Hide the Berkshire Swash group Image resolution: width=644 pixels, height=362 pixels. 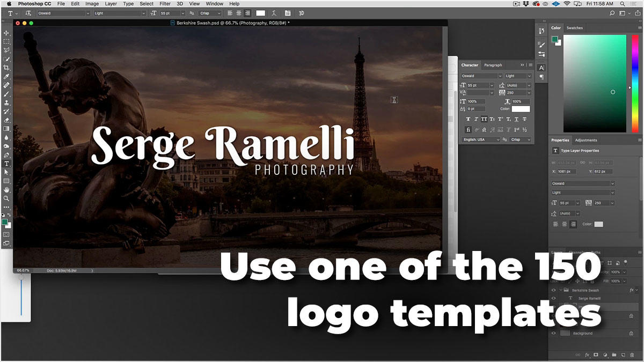coord(554,290)
